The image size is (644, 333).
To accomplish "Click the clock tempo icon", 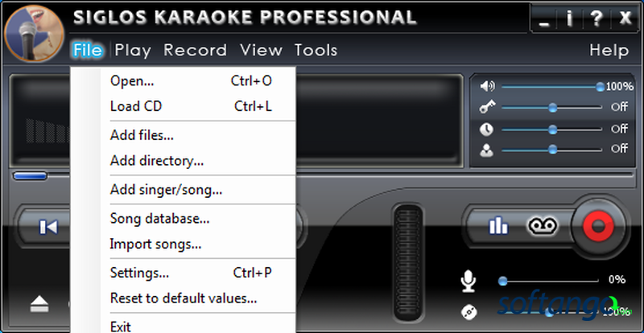I will 487,129.
